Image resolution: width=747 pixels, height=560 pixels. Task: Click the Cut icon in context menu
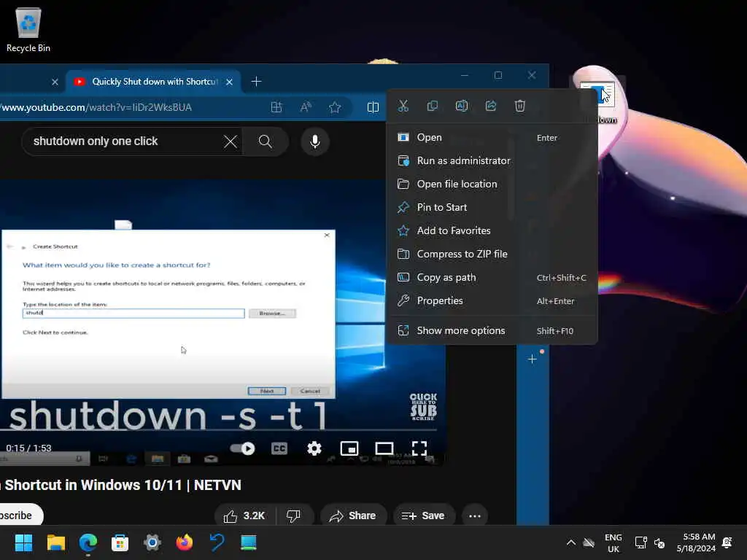point(403,106)
